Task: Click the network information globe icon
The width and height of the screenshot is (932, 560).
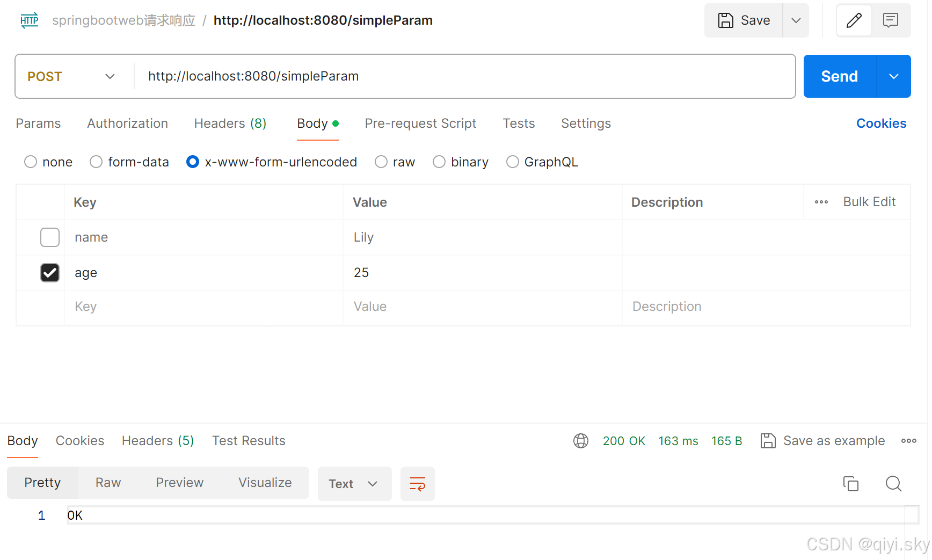Action: click(580, 441)
